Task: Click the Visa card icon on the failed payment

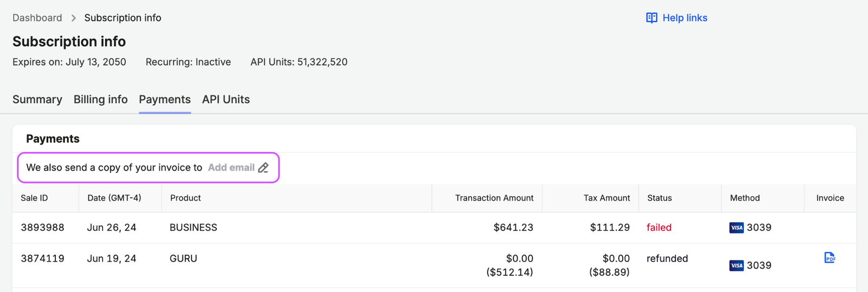Action: pos(736,227)
